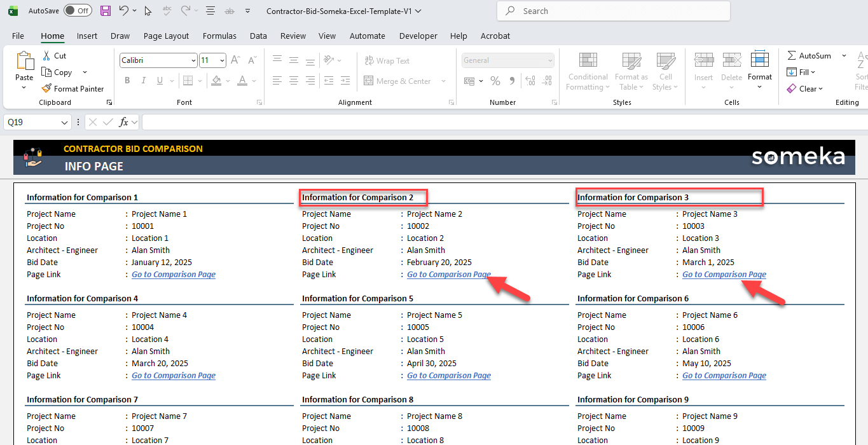This screenshot has width=868, height=445.
Task: Open Conditional Formatting
Action: (x=587, y=72)
